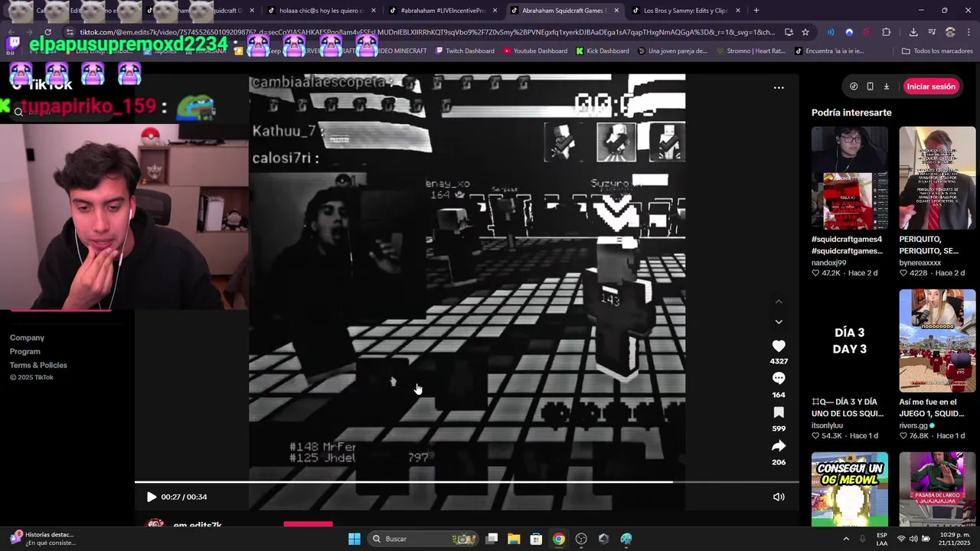Open the media controls icon in Chrome toolbar
Image resolution: width=980 pixels, height=551 pixels.
coord(932,32)
